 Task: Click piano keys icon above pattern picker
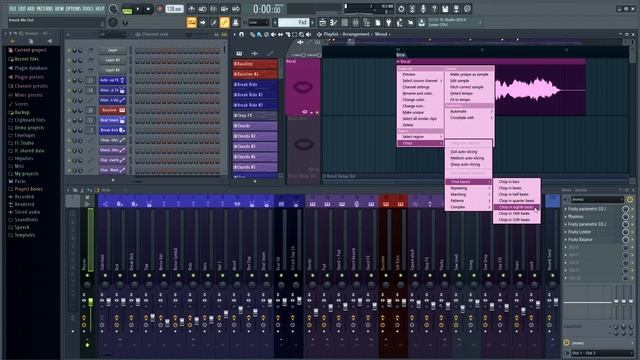click(239, 53)
